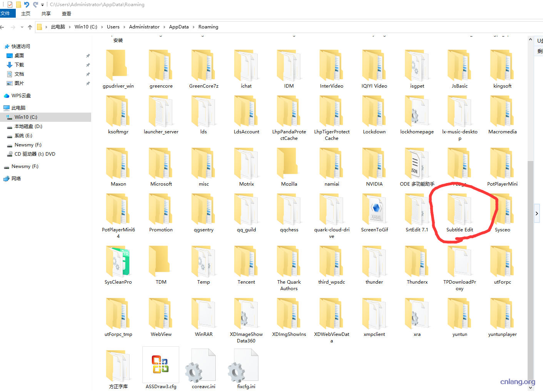543x392 pixels.
Task: Go up one folder level
Action: [30, 27]
